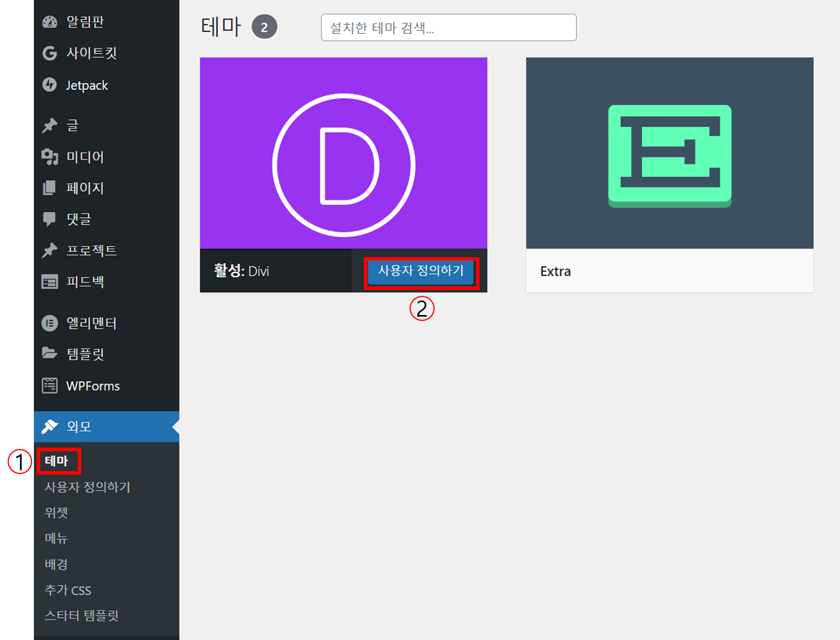Open the 스타터 템플릿 submenu link
This screenshot has height=640, width=840.
click(x=82, y=615)
